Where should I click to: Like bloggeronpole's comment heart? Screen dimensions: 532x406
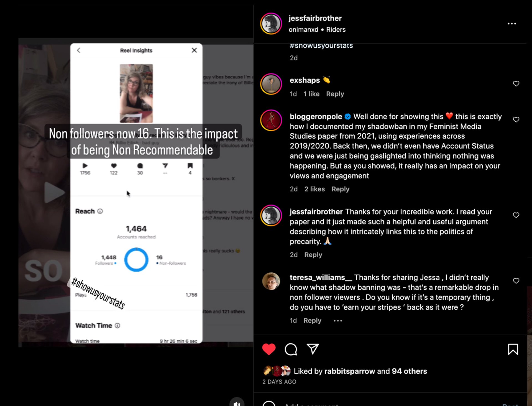[x=516, y=119]
